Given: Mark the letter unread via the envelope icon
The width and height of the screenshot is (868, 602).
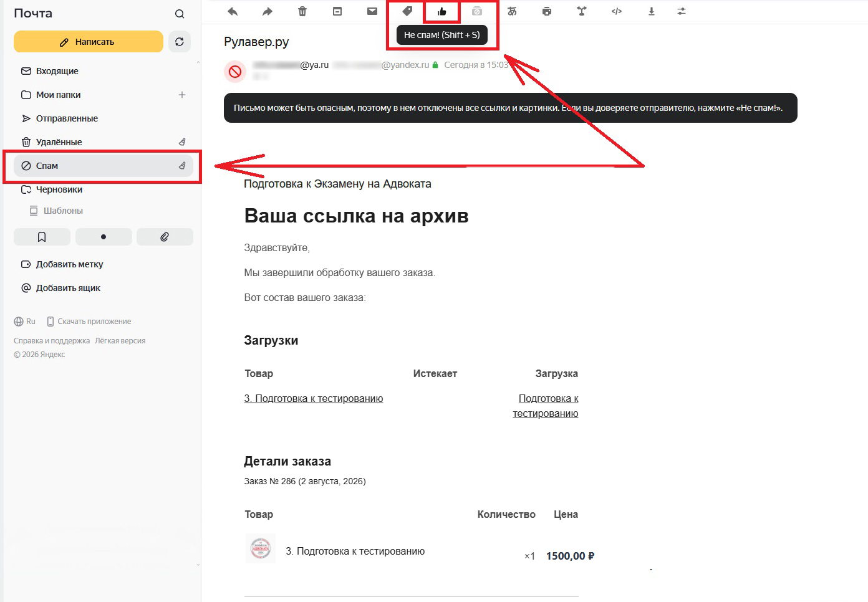Looking at the screenshot, I should tap(372, 11).
